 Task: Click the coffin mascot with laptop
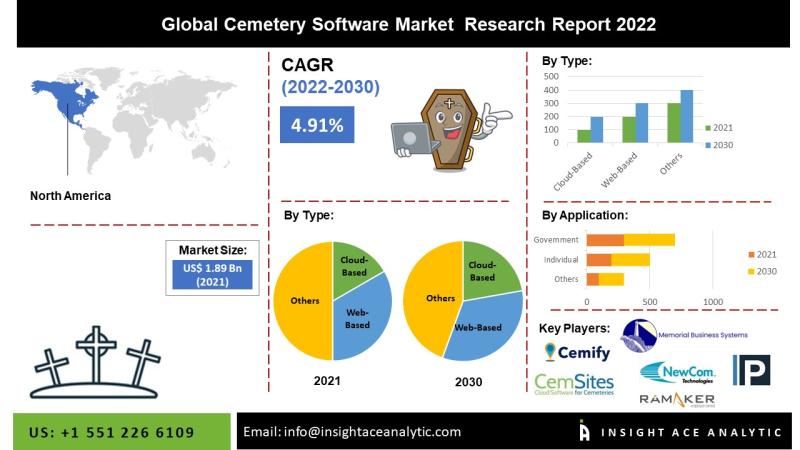click(x=452, y=130)
